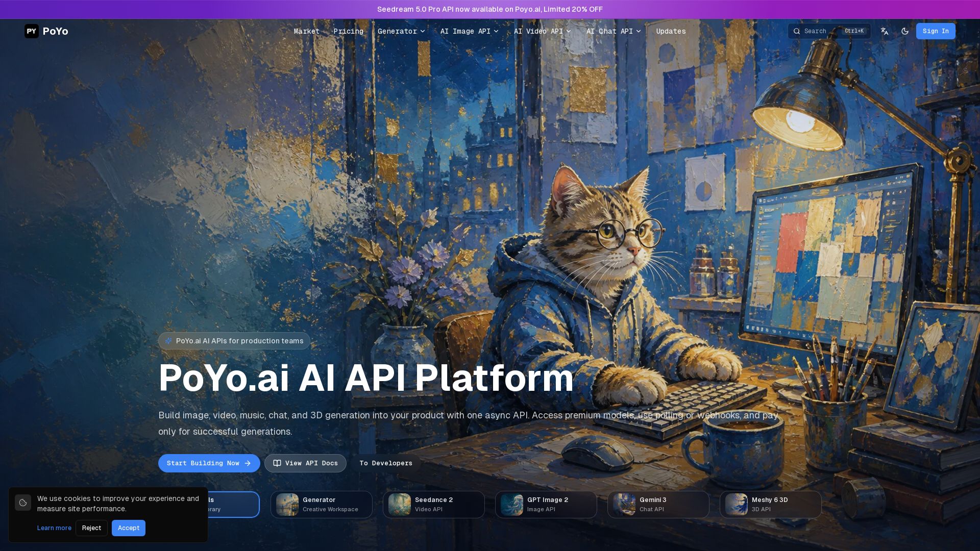Viewport: 980px width, 551px height.
Task: Click the Search input field
Action: click(829, 31)
